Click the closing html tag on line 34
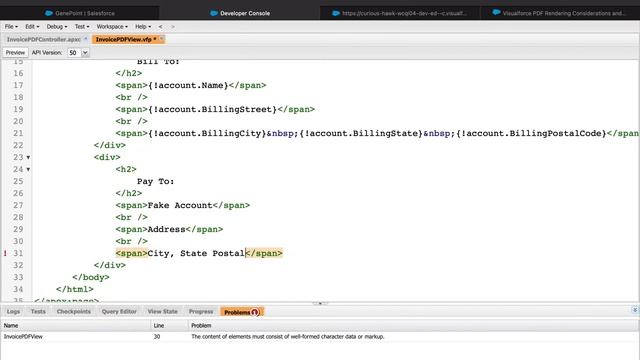Viewport: 640px width, 360px height. (75, 289)
